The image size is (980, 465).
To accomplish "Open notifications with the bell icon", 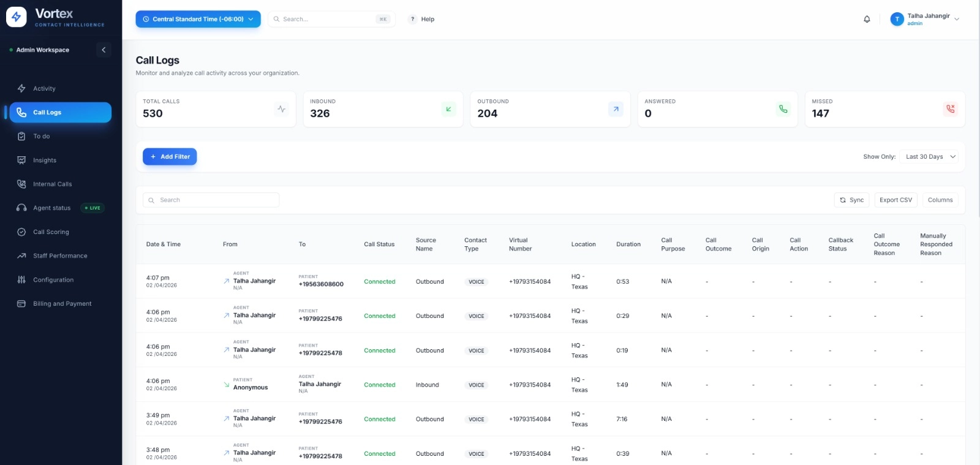I will 867,19.
